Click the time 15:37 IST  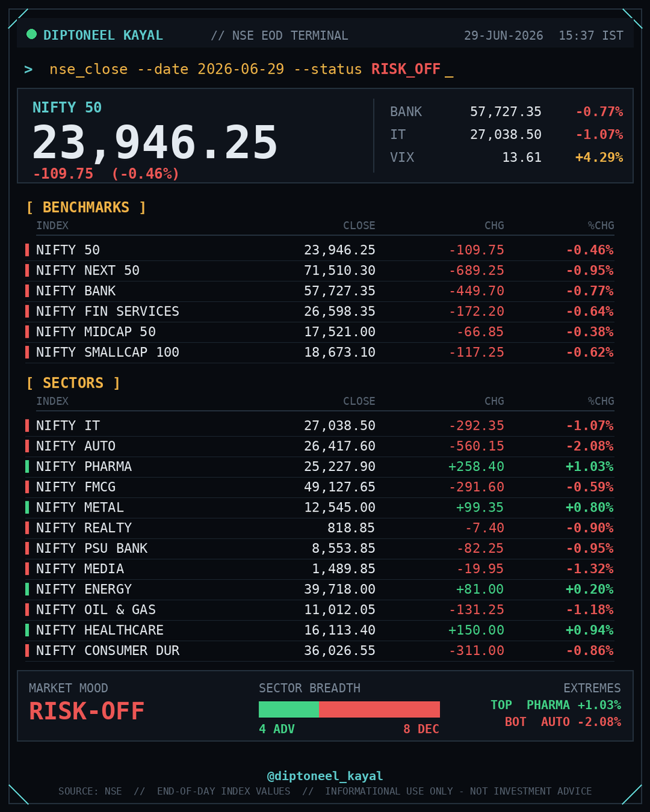point(590,35)
